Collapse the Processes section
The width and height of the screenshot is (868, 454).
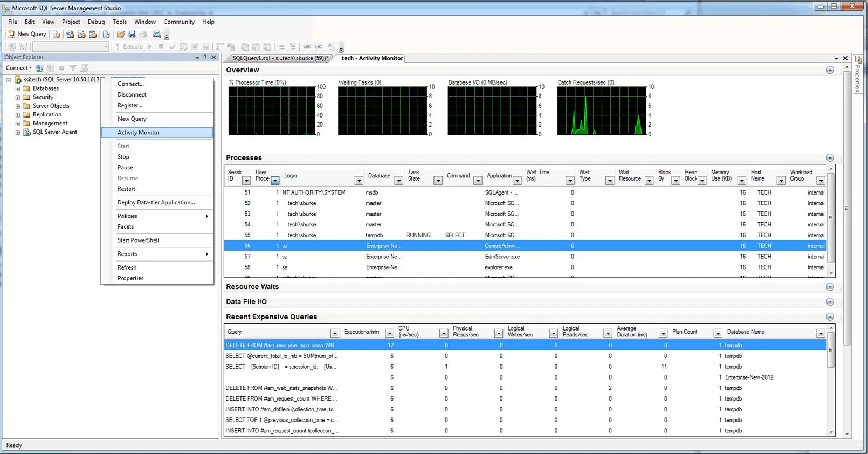[x=830, y=158]
